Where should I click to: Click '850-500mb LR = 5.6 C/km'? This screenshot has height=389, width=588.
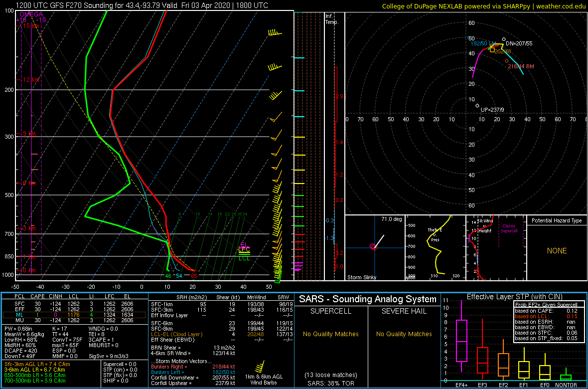[x=35, y=375]
